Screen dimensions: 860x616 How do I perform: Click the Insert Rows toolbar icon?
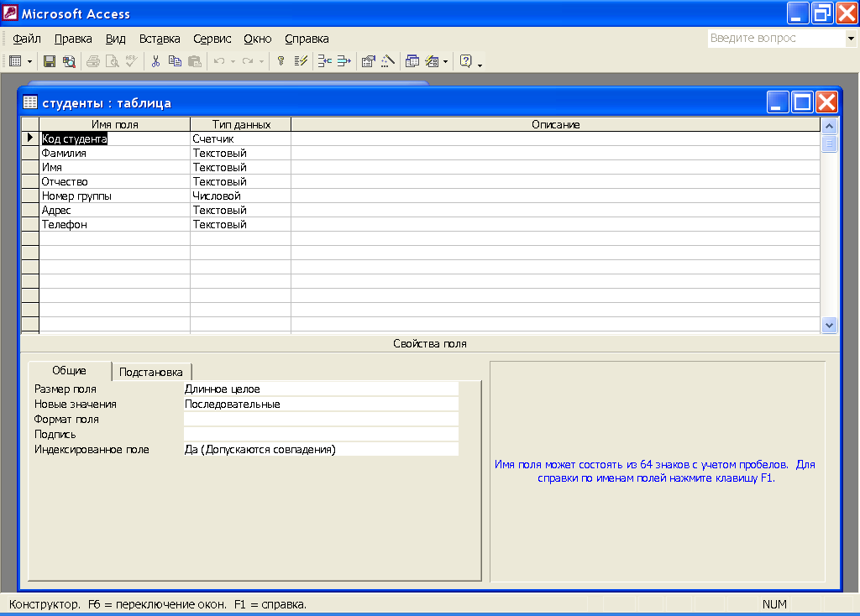325,61
